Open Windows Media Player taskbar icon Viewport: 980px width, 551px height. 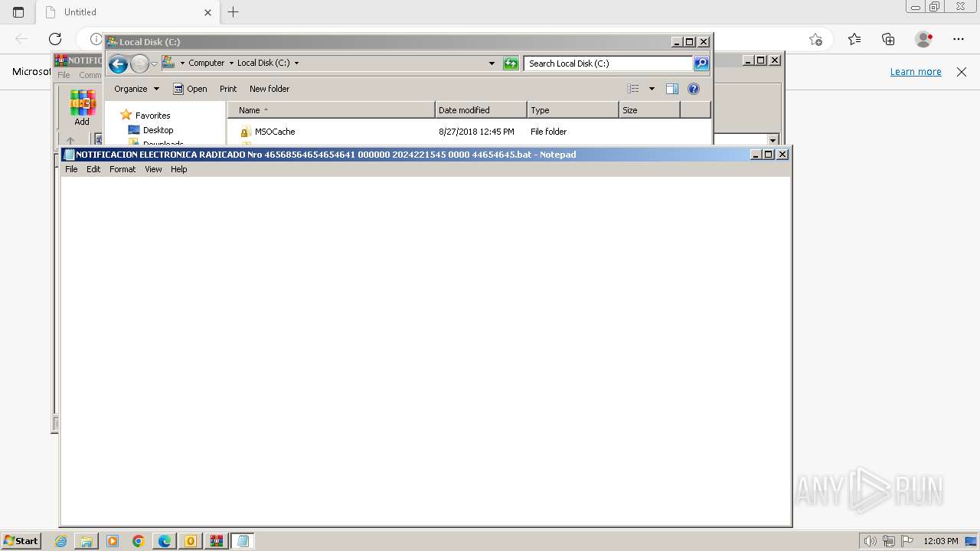(113, 541)
